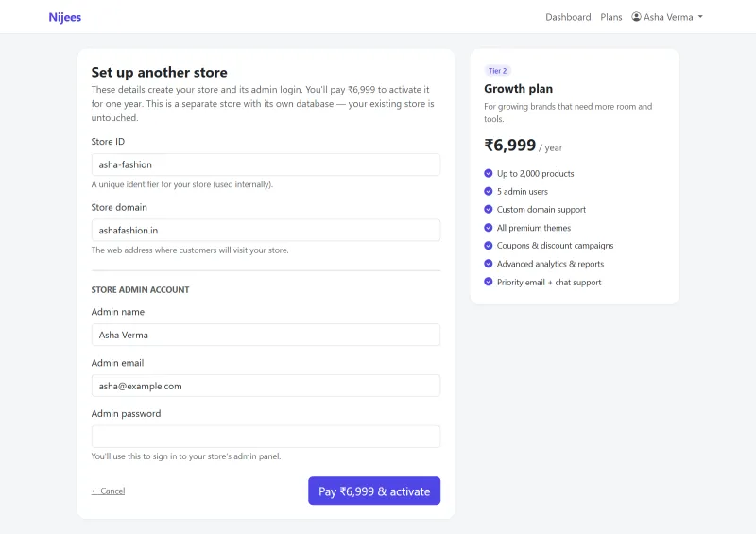Click the hint about signing in to admin panel
Screen dimensions: 756x534
click(x=186, y=456)
